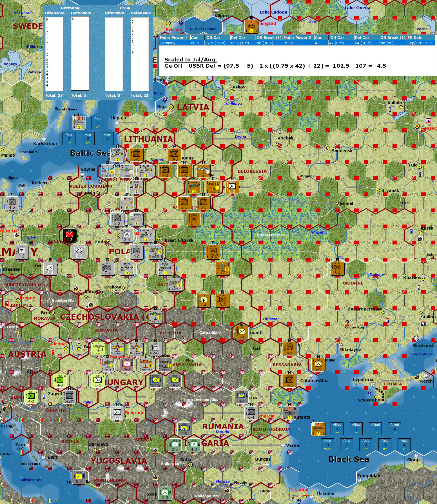
Task: Select the Budapest 3-3 unit counter
Action: [x=127, y=365]
